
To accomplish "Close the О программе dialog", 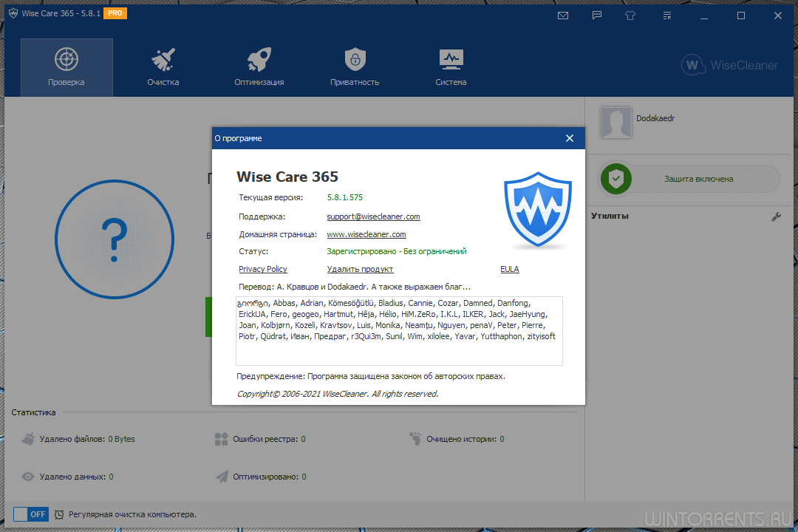I will coord(570,138).
